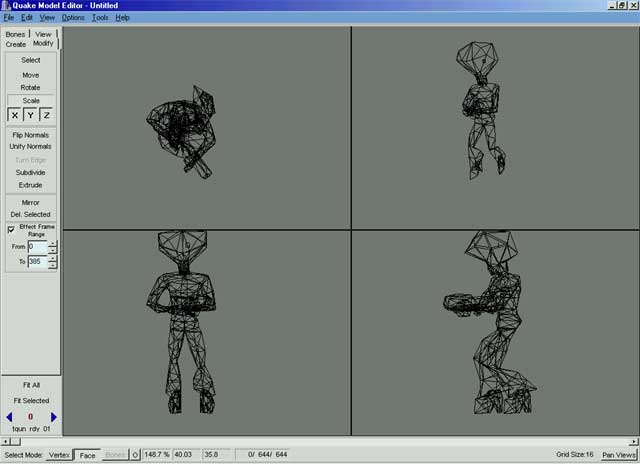This screenshot has height=464, width=640.
Task: Toggle the Y axis constraint button
Action: [30, 115]
